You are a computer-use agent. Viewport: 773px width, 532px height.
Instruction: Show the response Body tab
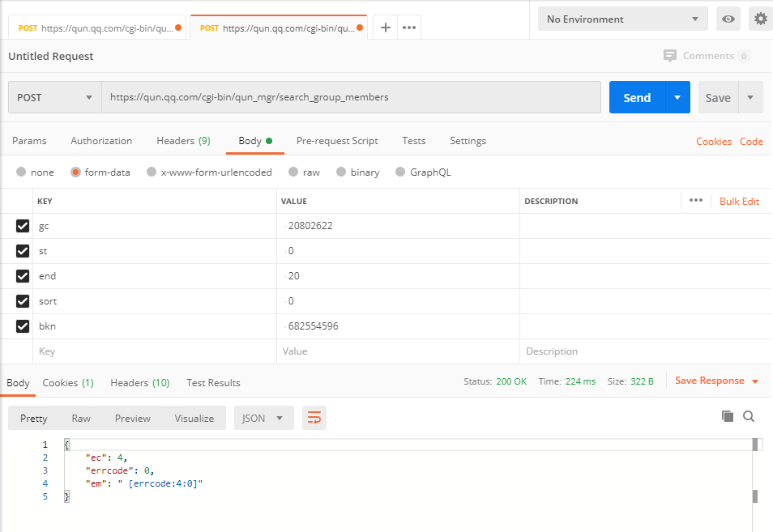pyautogui.click(x=19, y=383)
